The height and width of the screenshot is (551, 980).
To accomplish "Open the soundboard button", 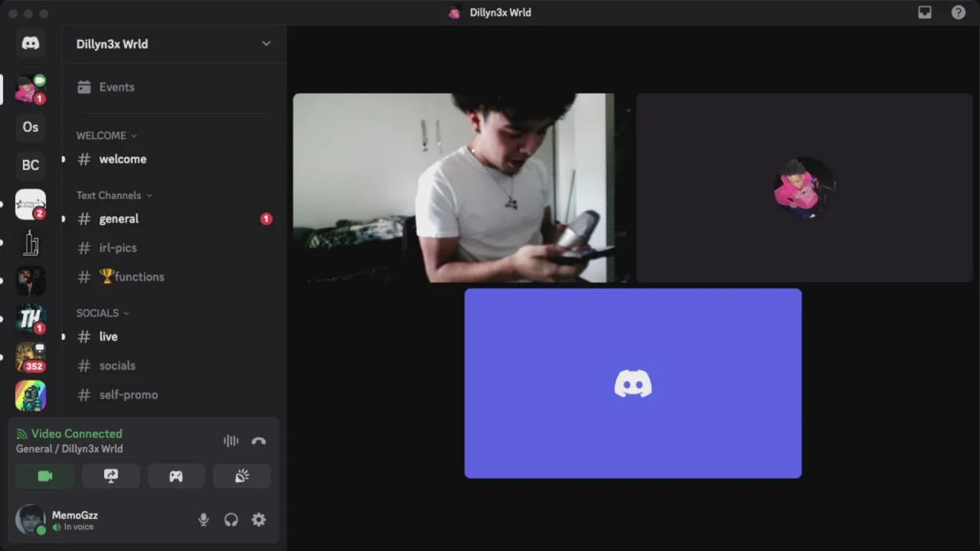I will [242, 476].
